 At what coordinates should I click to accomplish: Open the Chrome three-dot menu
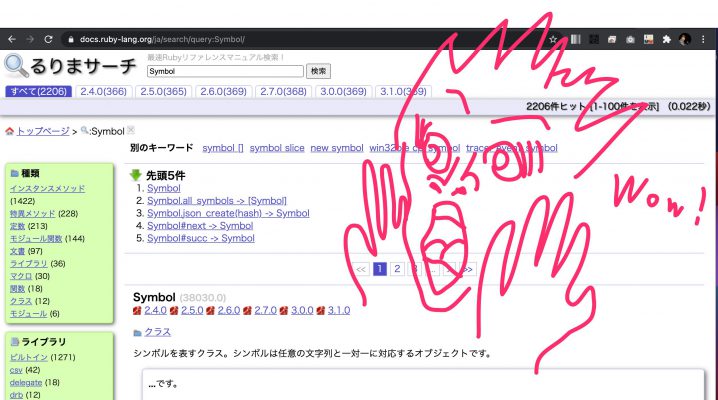coord(703,39)
